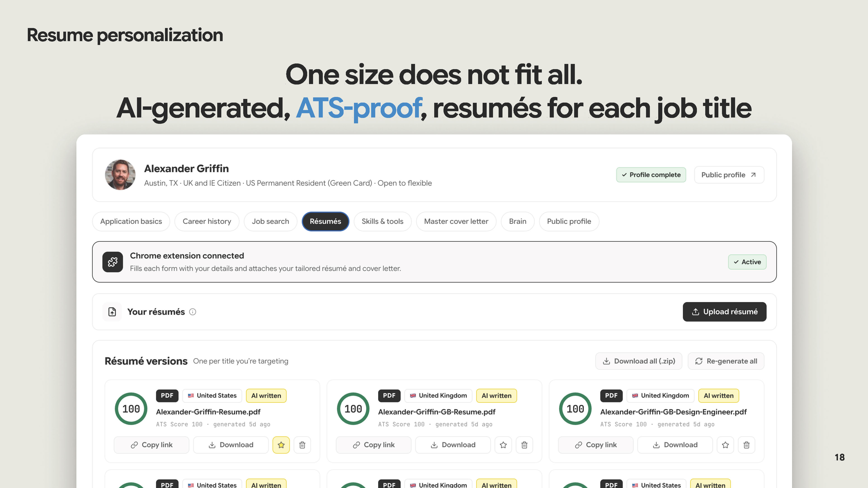Click Download all (.zip)
Viewport: 868px width, 488px height.
[639, 361]
